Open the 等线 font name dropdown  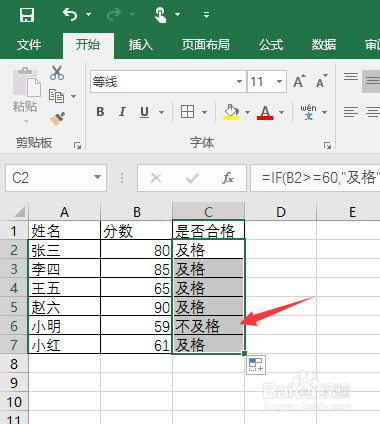point(239,82)
